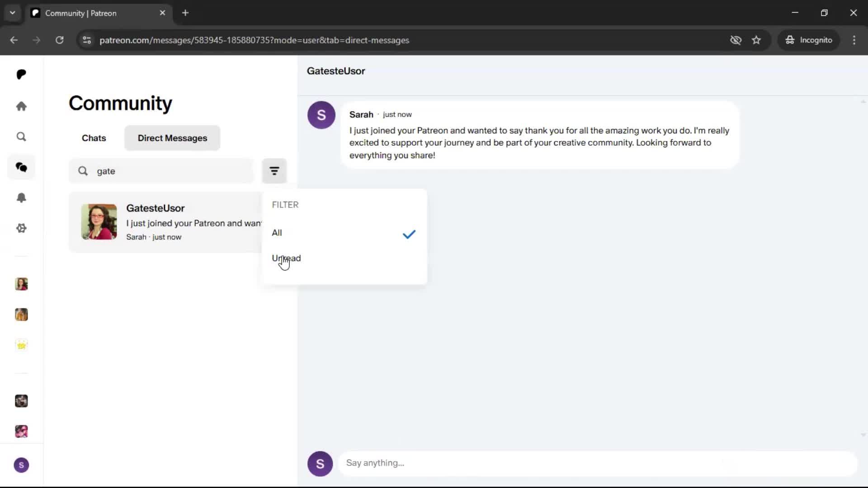The height and width of the screenshot is (488, 868).
Task: Click sender name 'Sarah' in message
Action: click(x=361, y=114)
